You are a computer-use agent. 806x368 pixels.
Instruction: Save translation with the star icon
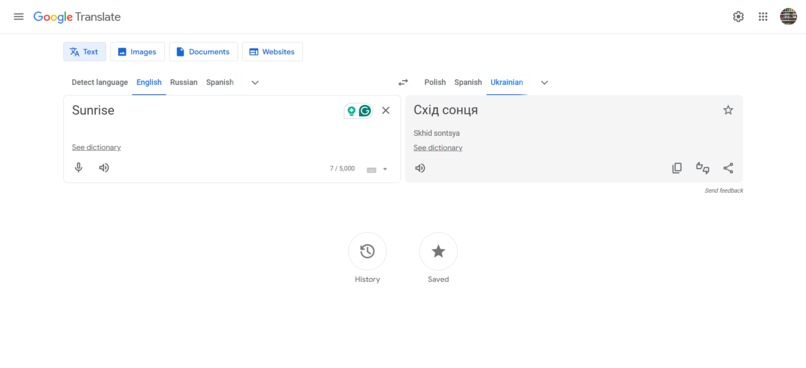coord(728,110)
